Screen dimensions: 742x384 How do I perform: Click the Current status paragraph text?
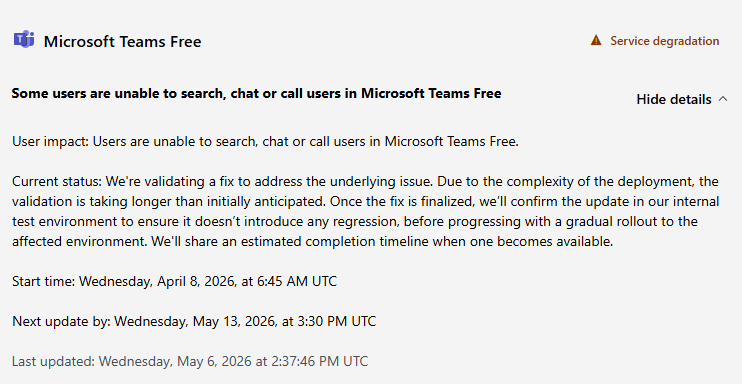pos(365,211)
